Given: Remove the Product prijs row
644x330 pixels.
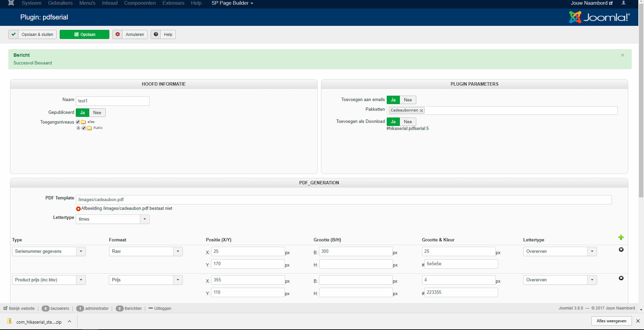Looking at the screenshot, I should [621, 278].
